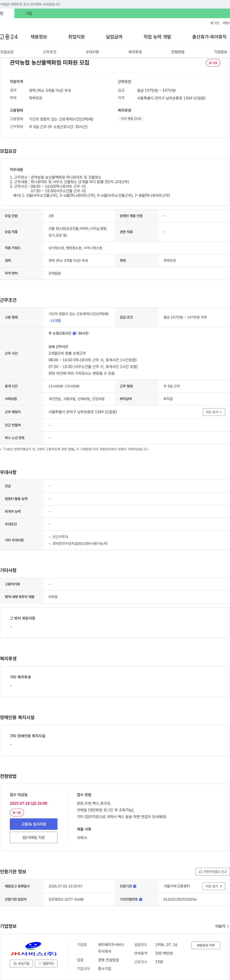The width and height of the screenshot is (230, 980).
Task: Open the 출산휴가·육아휴직 menu
Action: click(x=209, y=37)
